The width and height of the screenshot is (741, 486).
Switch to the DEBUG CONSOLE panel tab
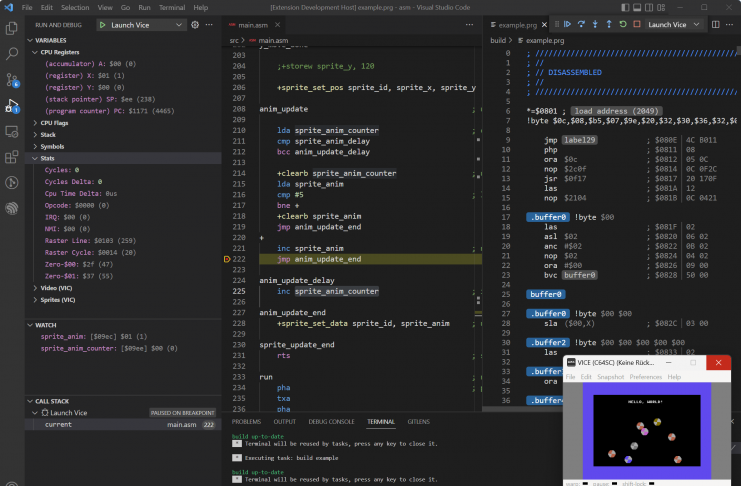tap(331, 422)
